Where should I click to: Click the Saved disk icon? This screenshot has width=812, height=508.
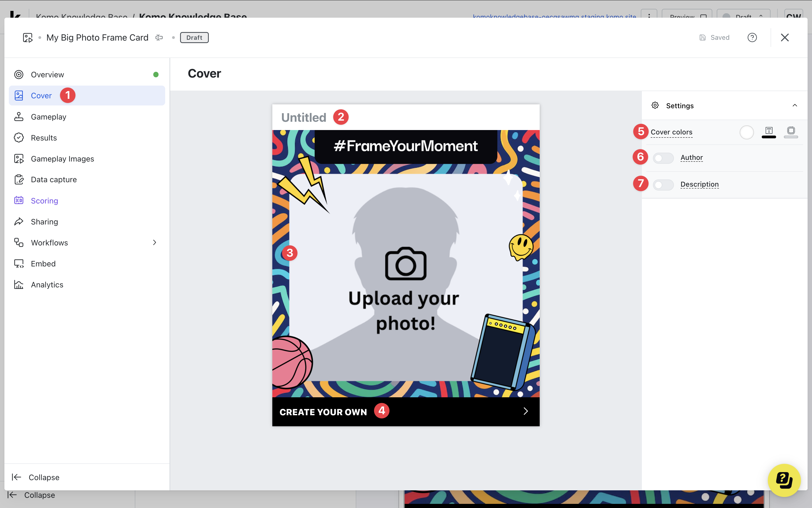(x=702, y=38)
